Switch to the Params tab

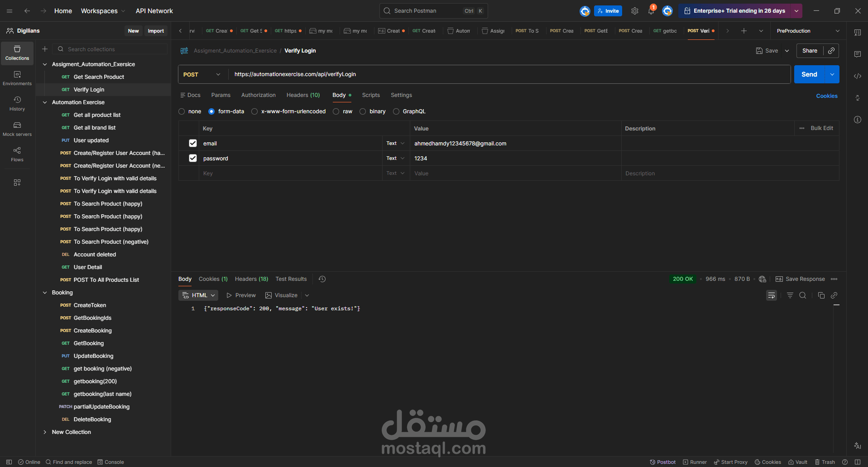[221, 95]
